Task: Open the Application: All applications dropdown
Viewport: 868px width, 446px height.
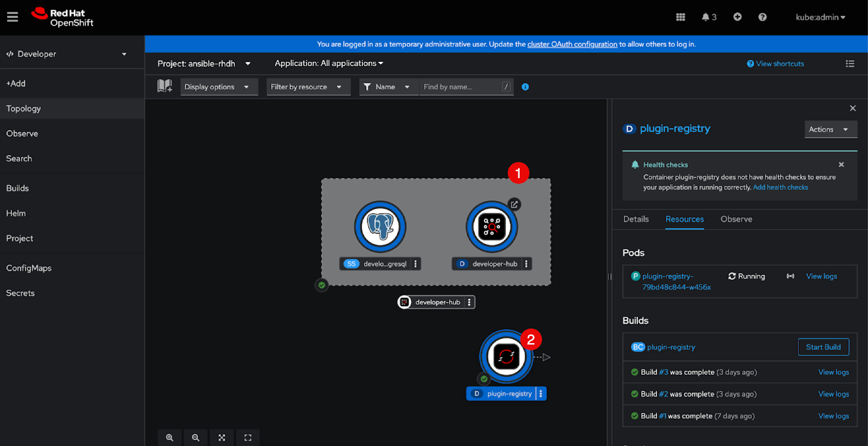Action: tap(329, 63)
